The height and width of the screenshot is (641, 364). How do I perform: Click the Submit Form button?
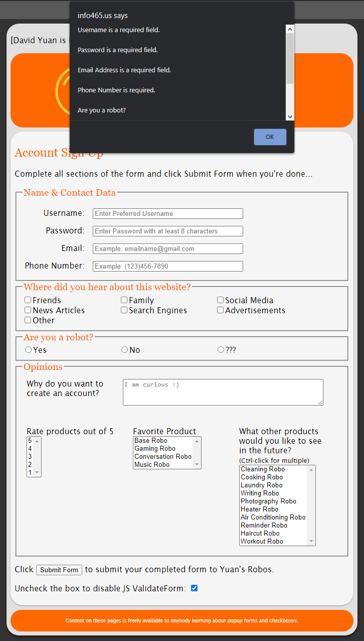click(x=59, y=570)
